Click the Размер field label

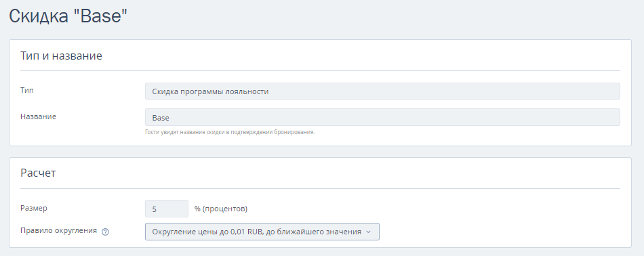(34, 208)
